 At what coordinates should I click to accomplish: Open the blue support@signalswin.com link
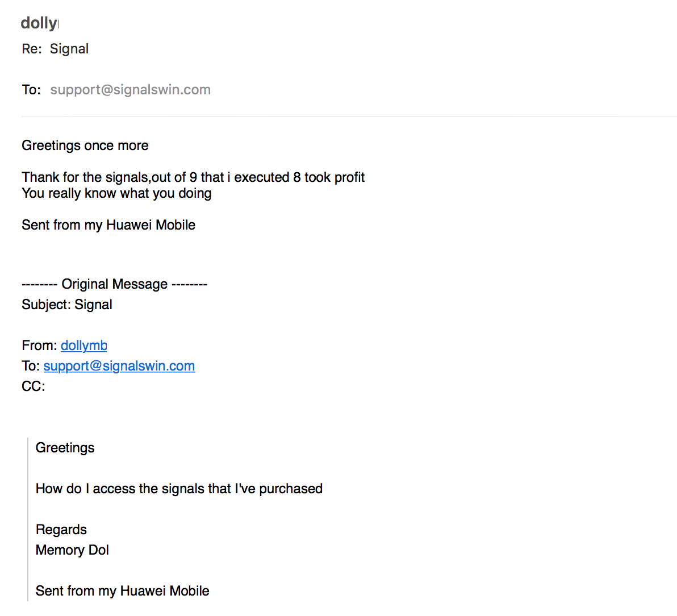tap(119, 366)
